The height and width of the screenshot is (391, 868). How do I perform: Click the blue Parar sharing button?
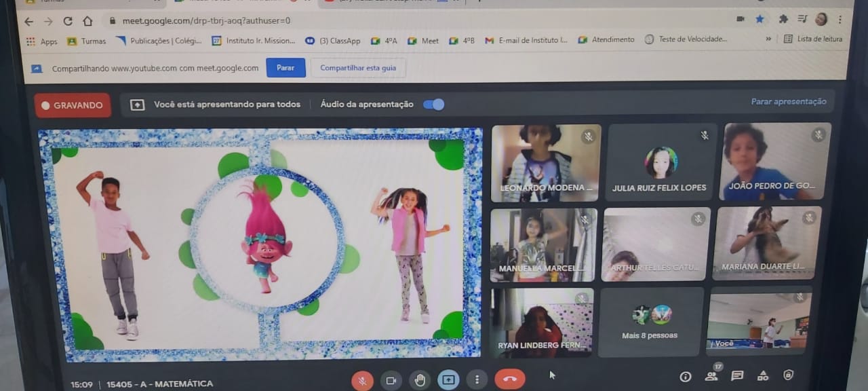point(285,68)
